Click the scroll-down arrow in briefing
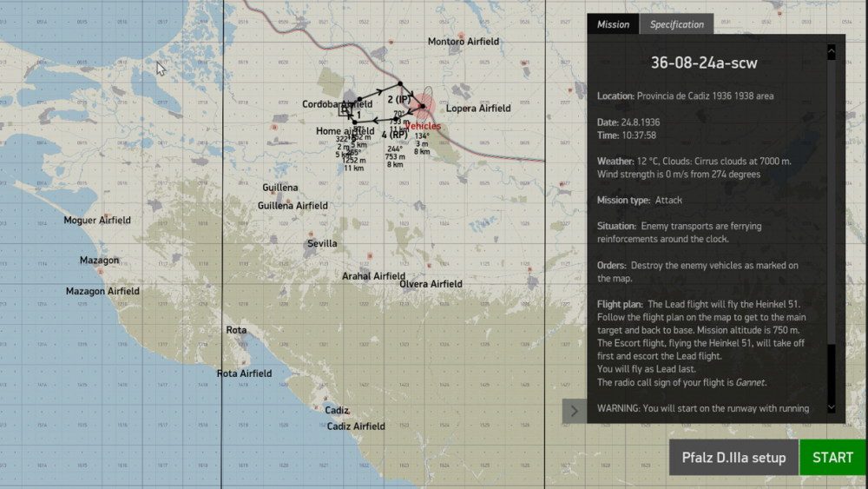 [832, 407]
